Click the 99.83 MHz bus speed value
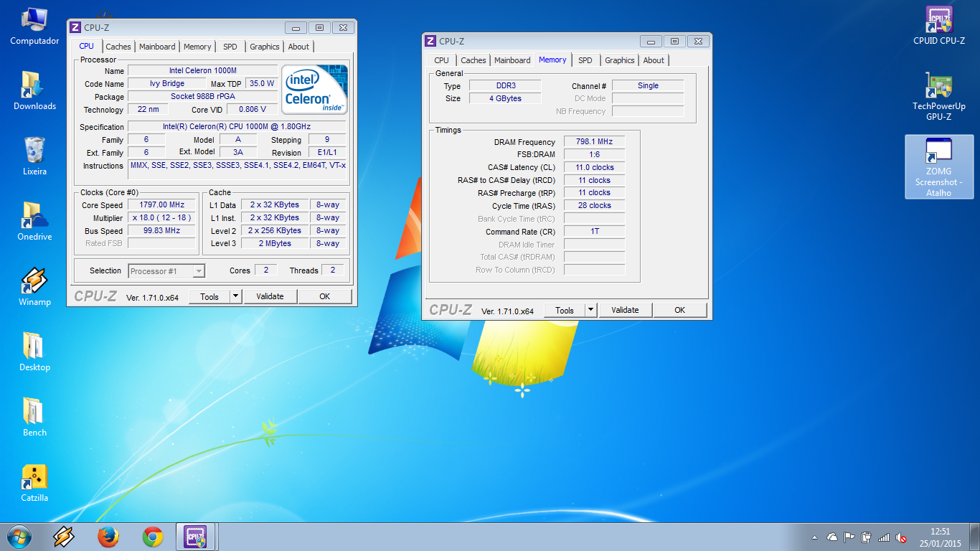980x551 pixels. pyautogui.click(x=162, y=230)
